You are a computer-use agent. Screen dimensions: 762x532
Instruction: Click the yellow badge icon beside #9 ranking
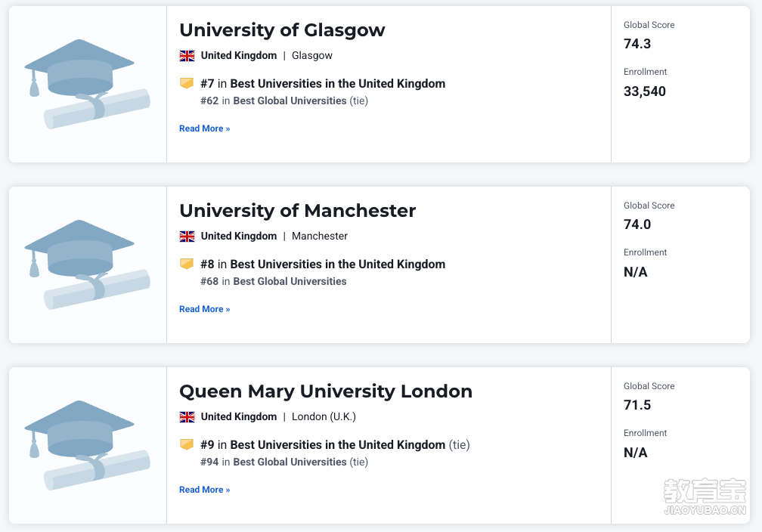point(187,445)
